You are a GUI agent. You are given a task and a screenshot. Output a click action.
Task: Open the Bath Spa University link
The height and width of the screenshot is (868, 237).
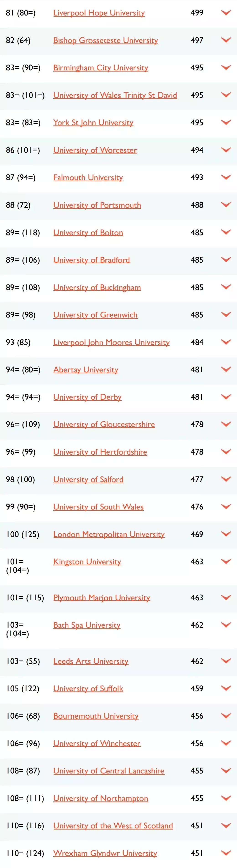87,625
